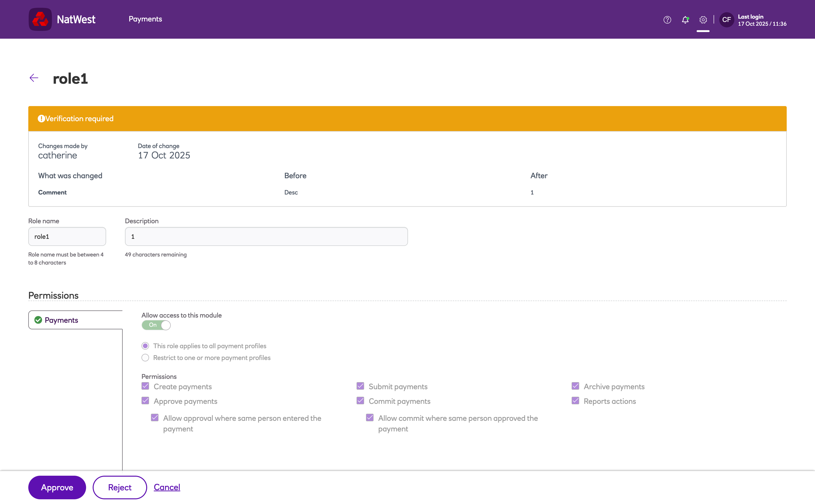Screen dimensions: 815x504
Task: Click the CF user avatar
Action: (726, 20)
